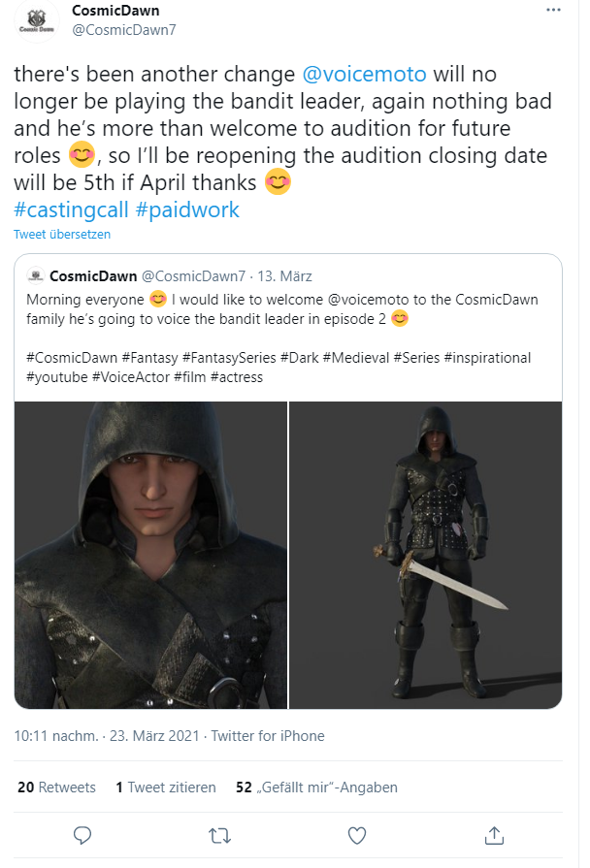590x868 pixels.
Task: Click Tweet übersetzen to translate
Action: (x=62, y=234)
